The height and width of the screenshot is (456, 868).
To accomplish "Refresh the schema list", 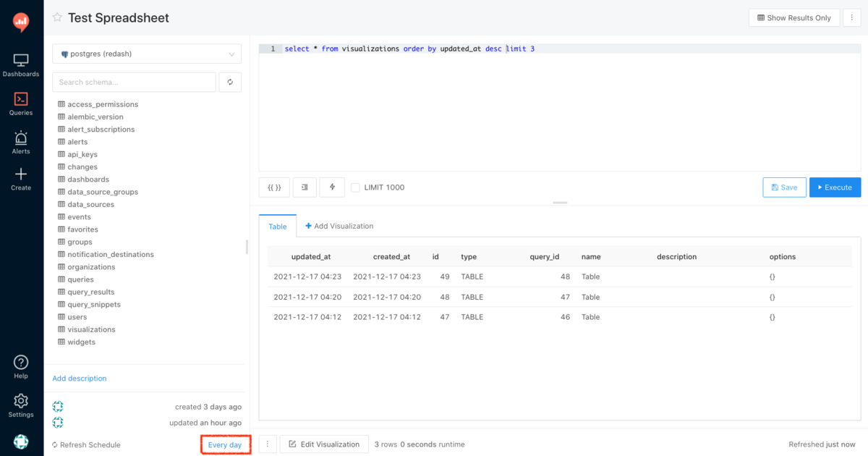I will pos(230,83).
